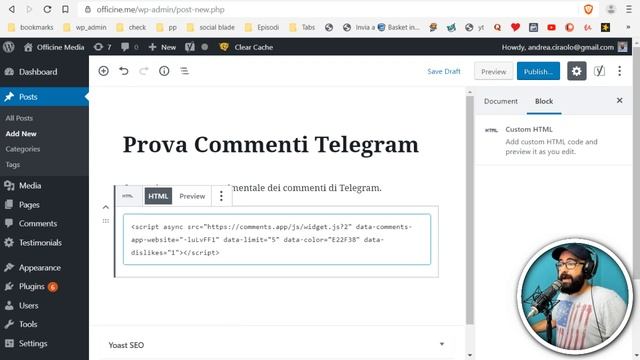Click into the custom HTML code field
Image resolution: width=640 pixels, height=360 pixels.
(277, 240)
